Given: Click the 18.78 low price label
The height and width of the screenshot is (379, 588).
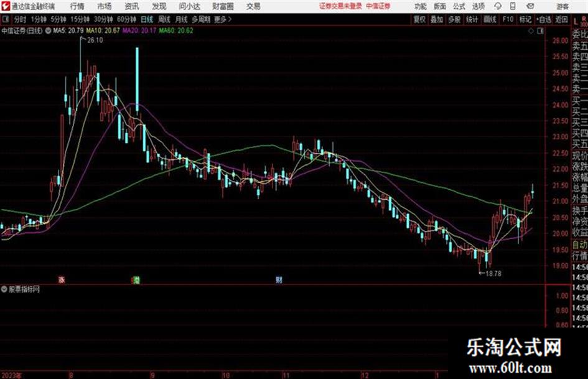Looking at the screenshot, I should [x=493, y=274].
